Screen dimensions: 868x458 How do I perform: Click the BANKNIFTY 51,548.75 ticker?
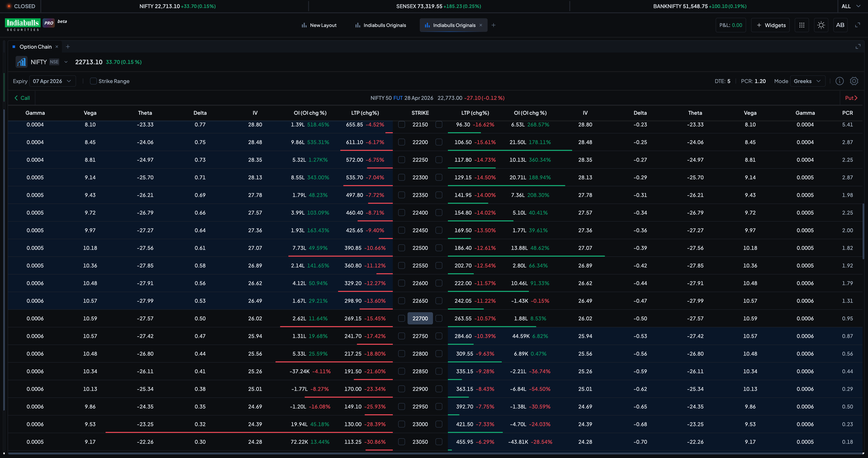click(700, 6)
